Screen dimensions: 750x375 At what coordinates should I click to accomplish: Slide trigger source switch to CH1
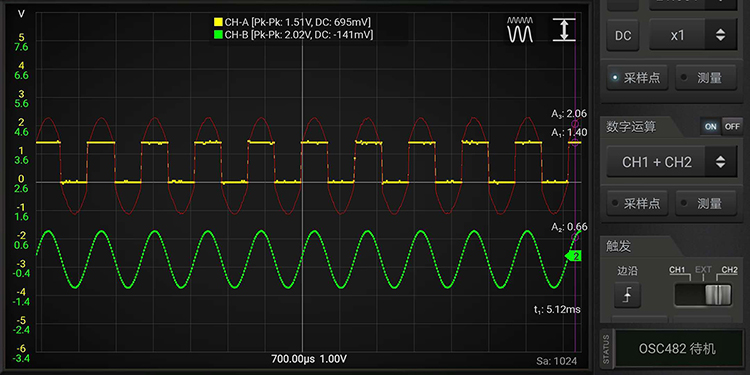click(x=677, y=270)
